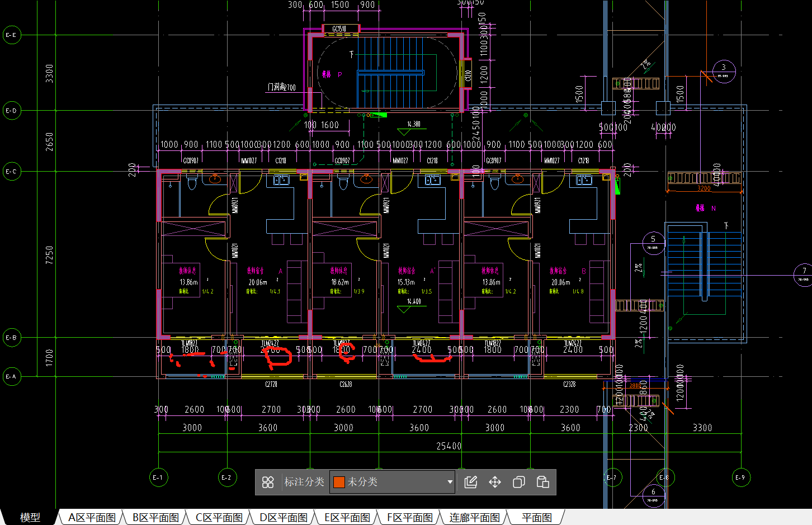Open the F区平面图 layout tab
The image size is (812, 525).
[x=410, y=518]
